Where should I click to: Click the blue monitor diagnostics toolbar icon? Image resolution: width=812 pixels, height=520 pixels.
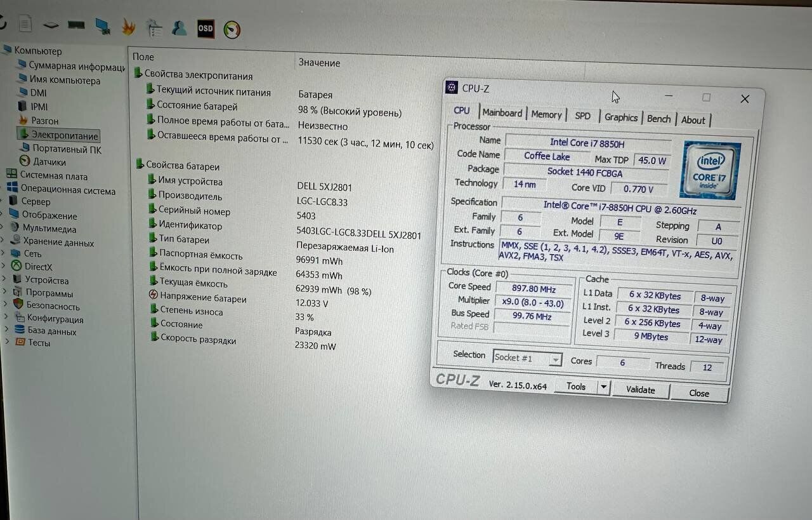click(102, 26)
